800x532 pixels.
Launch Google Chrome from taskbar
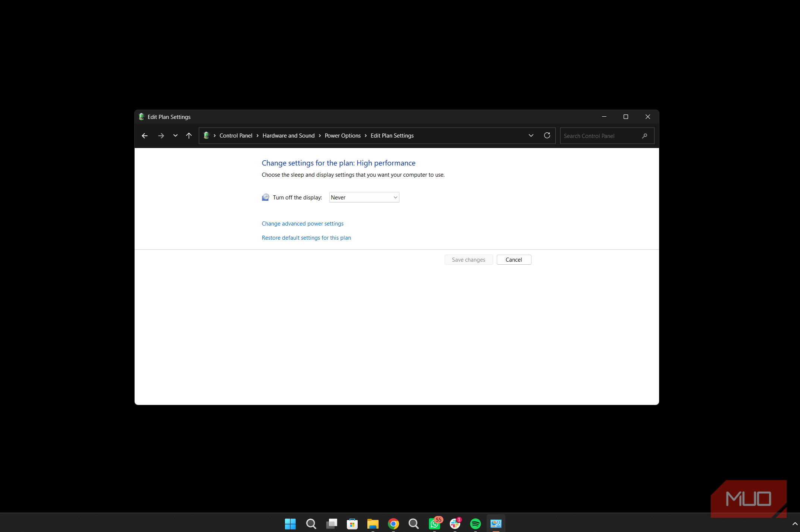click(x=393, y=524)
